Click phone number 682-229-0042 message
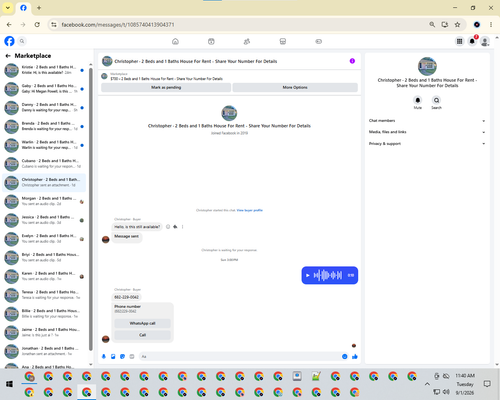Image resolution: width=500 pixels, height=400 pixels. pyautogui.click(x=127, y=297)
